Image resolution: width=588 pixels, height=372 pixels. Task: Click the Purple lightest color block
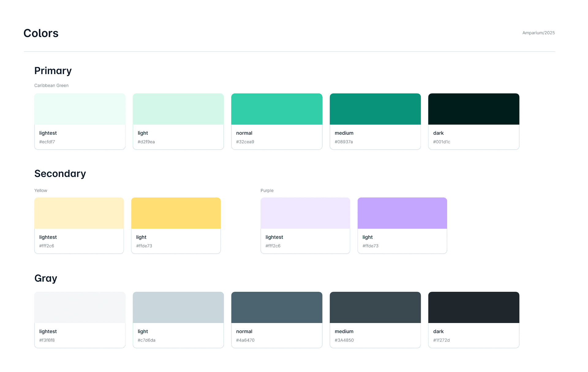[305, 213]
